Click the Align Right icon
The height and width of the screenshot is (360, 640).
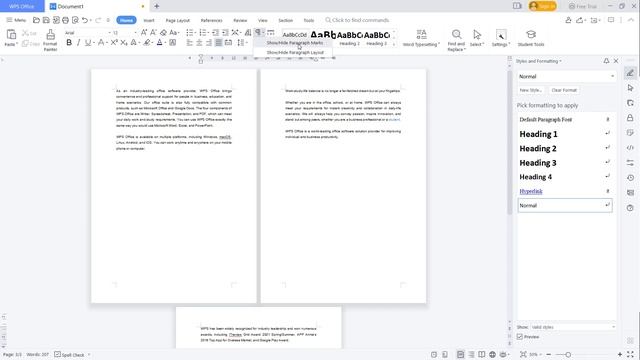[x=209, y=42]
